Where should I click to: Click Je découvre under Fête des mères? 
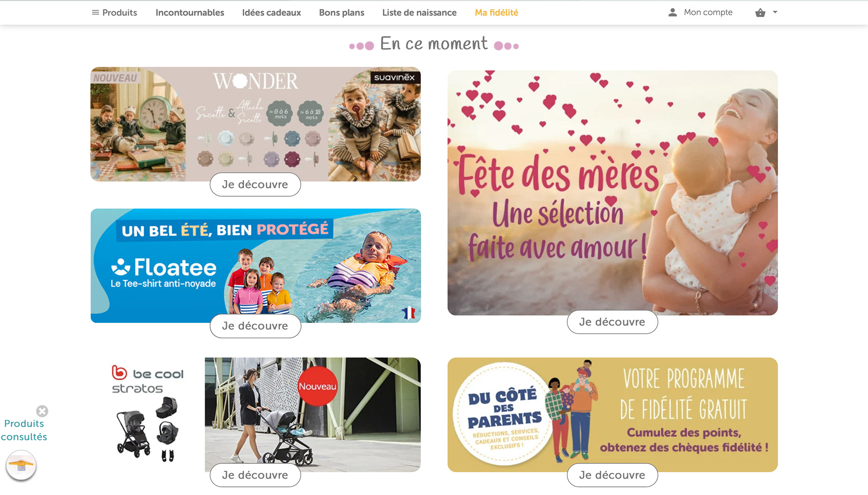612,322
